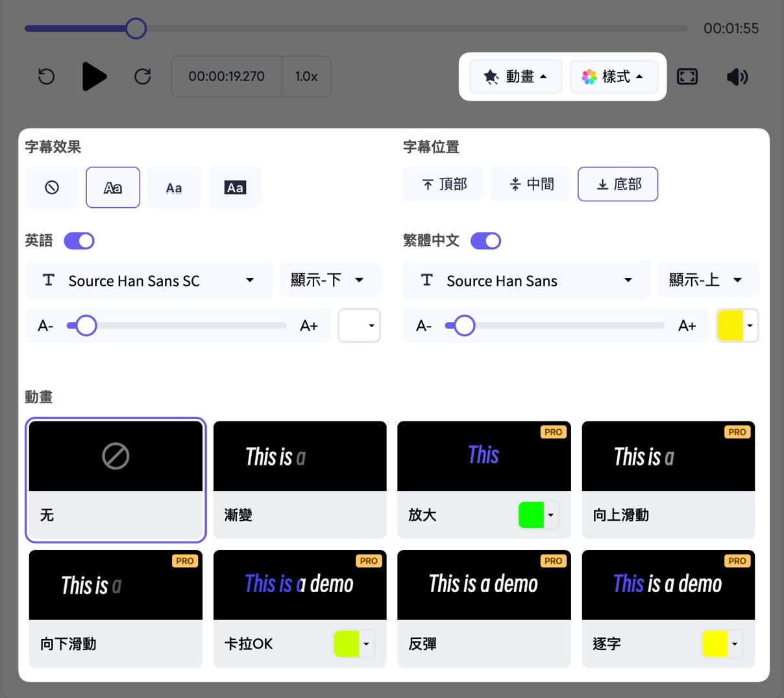Open the green 放大 color swatch
Image resolution: width=784 pixels, height=698 pixels.
tap(538, 515)
